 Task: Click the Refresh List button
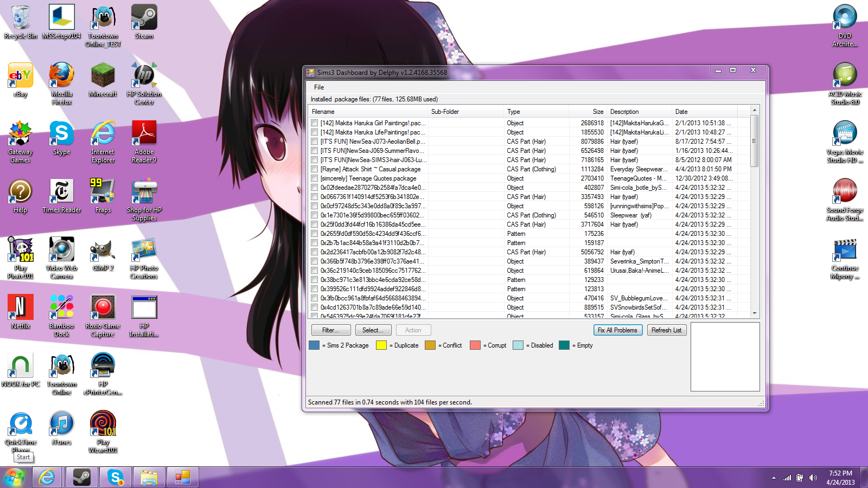pos(666,330)
